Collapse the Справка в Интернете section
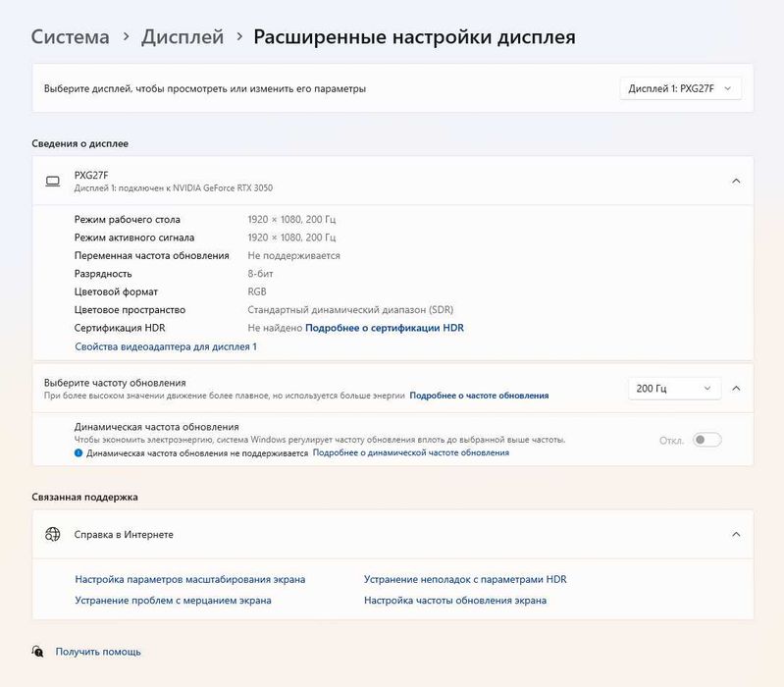784x687 pixels. 736,535
